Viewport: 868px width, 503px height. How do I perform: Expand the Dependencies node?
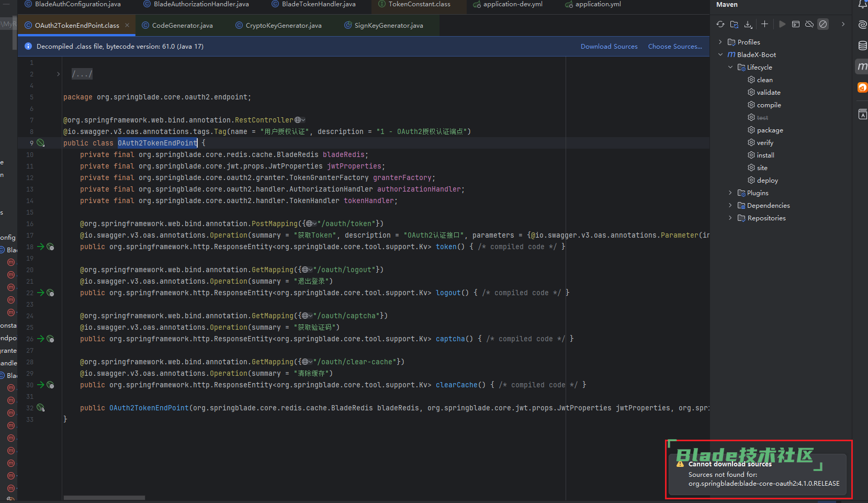click(x=730, y=205)
